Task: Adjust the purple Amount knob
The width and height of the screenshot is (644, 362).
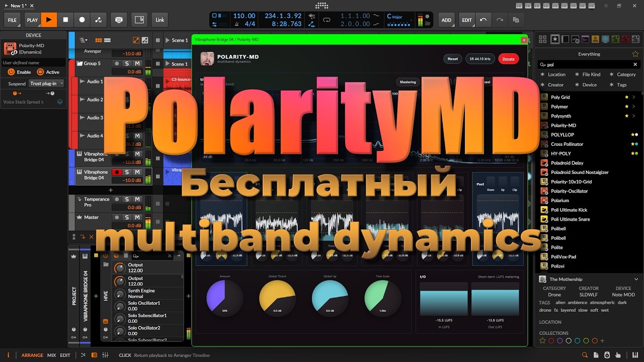Action: coord(225,298)
